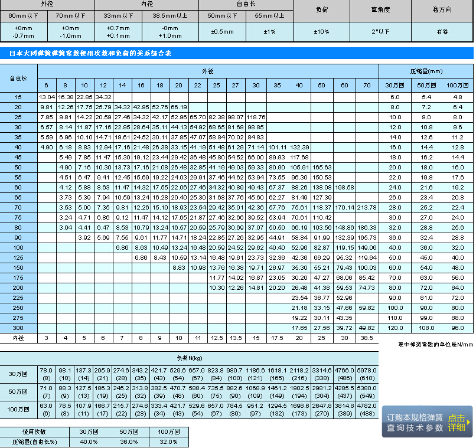
Task: Open the spring order details button
Action: coord(427,421)
